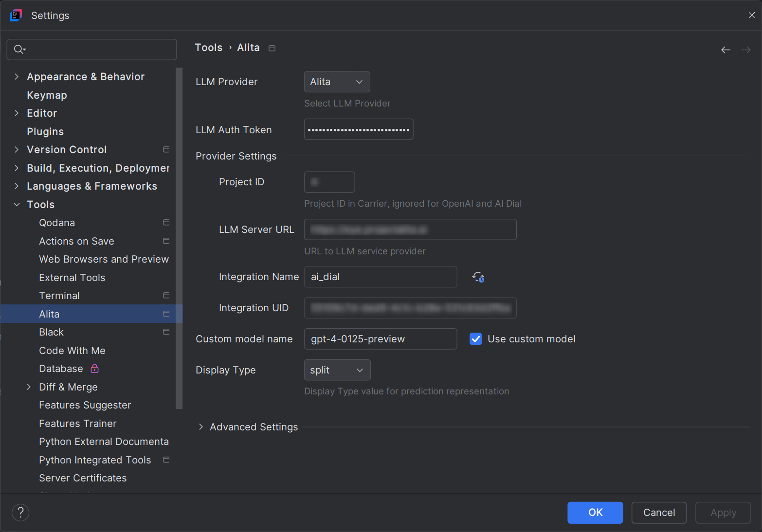
Task: Close the Settings dialog with X
Action: (751, 15)
